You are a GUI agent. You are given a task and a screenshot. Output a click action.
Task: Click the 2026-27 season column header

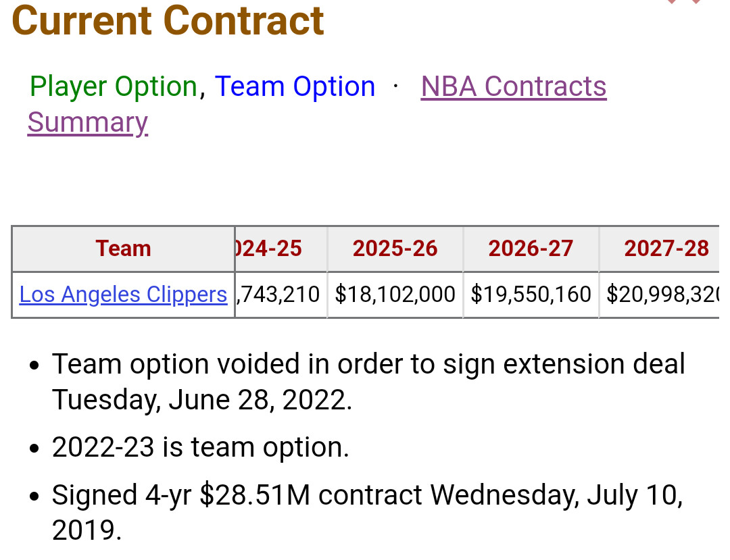pos(531,249)
